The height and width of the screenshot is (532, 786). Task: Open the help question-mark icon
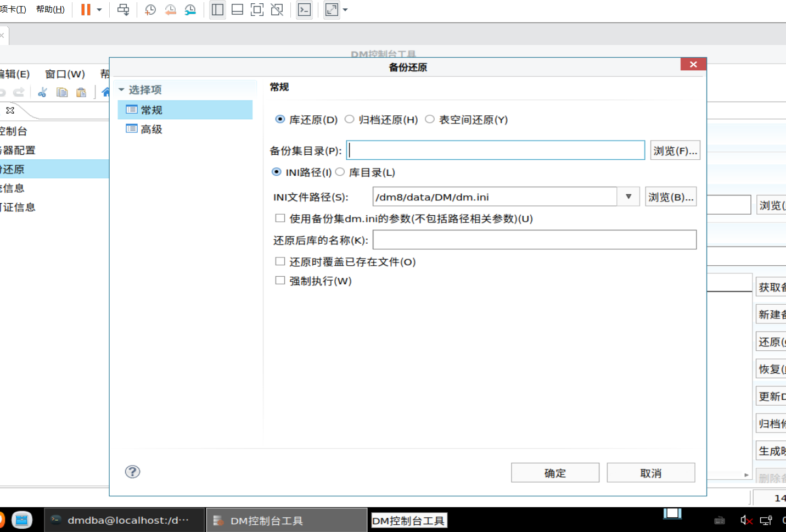pyautogui.click(x=132, y=472)
